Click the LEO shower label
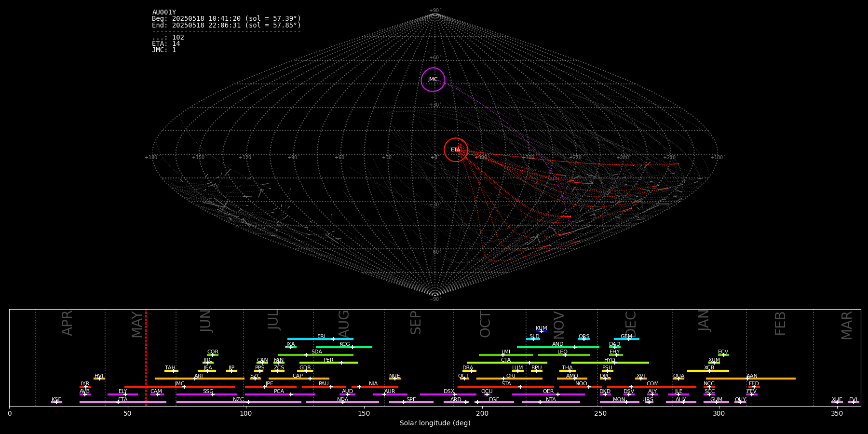The image size is (868, 434). click(563, 352)
